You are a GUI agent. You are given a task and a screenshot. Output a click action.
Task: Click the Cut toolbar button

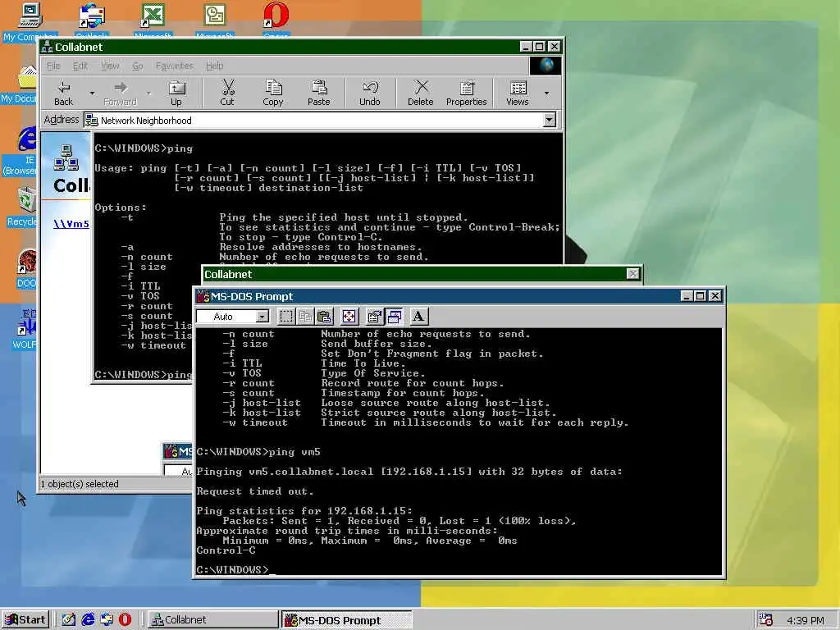point(228,94)
